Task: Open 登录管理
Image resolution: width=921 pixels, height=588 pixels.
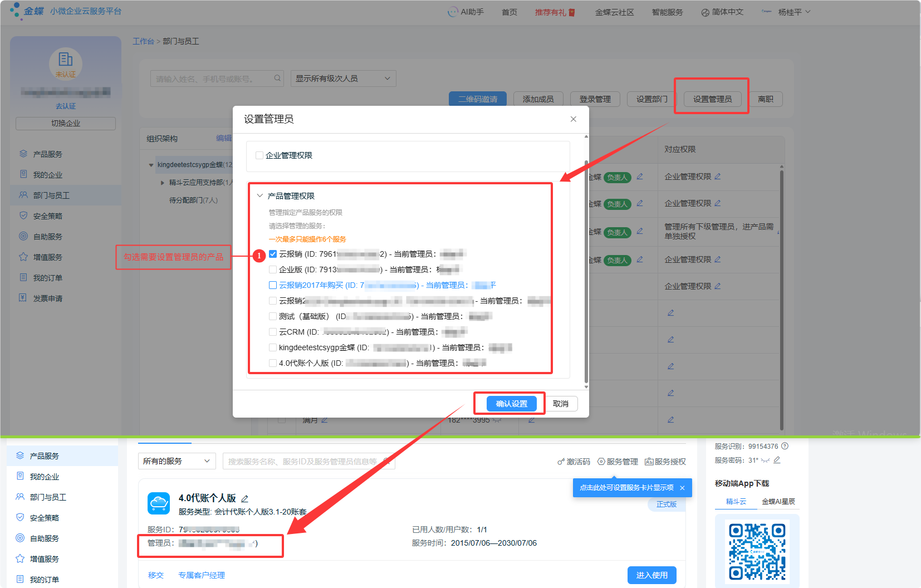Action: (595, 99)
